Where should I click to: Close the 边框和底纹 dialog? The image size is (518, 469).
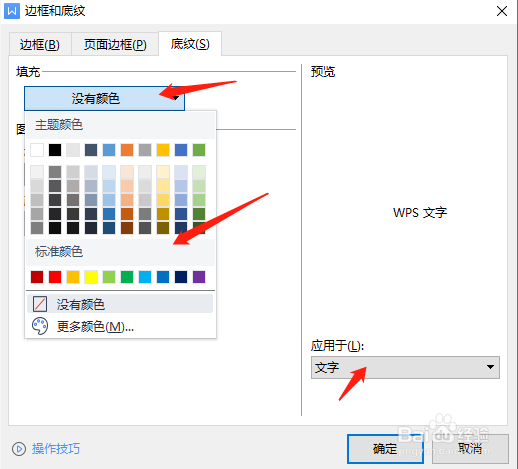(x=502, y=11)
